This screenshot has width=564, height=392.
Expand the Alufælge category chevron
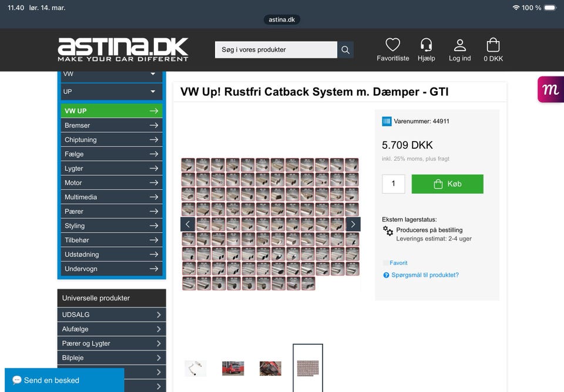(x=159, y=329)
